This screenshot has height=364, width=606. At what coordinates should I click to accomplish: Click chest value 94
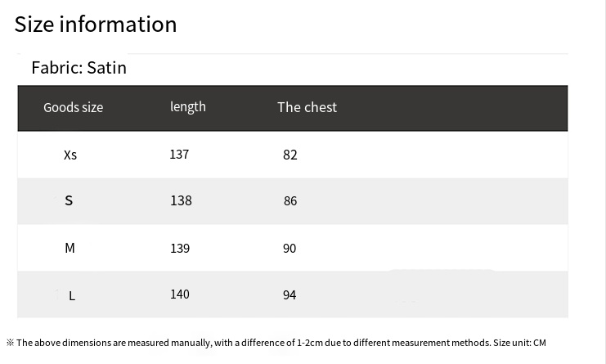tap(290, 295)
